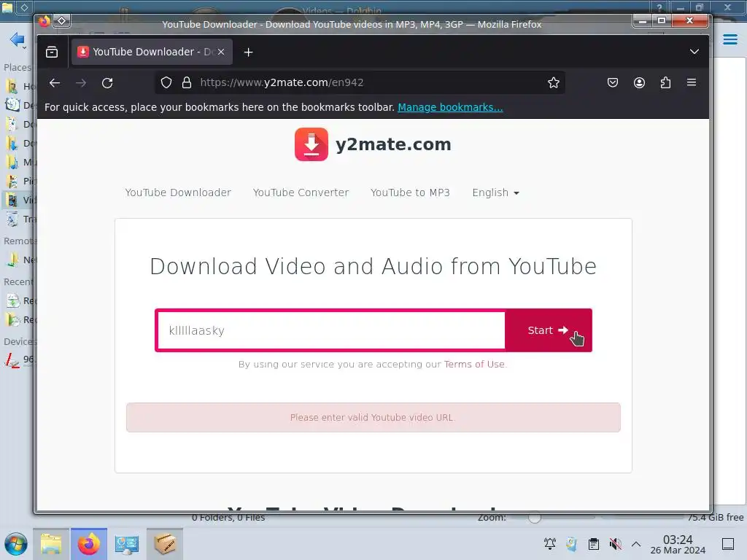Open the package box app in the taskbar
The width and height of the screenshot is (747, 560).
pos(165,544)
